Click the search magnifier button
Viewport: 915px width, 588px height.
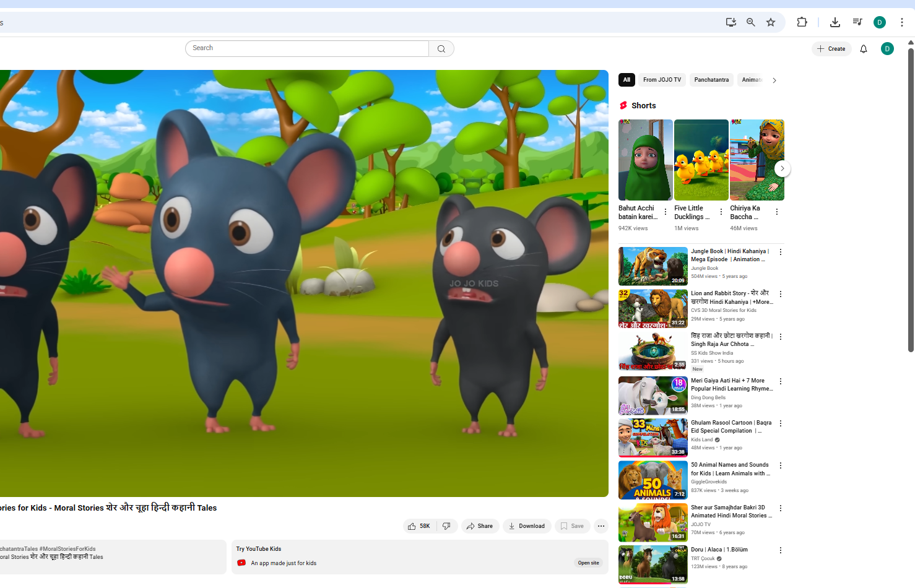441,49
